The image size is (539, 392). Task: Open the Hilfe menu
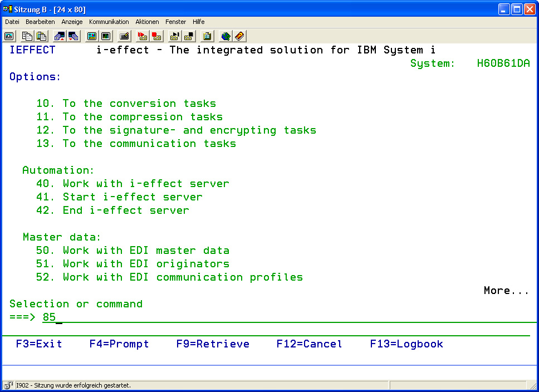[199, 22]
